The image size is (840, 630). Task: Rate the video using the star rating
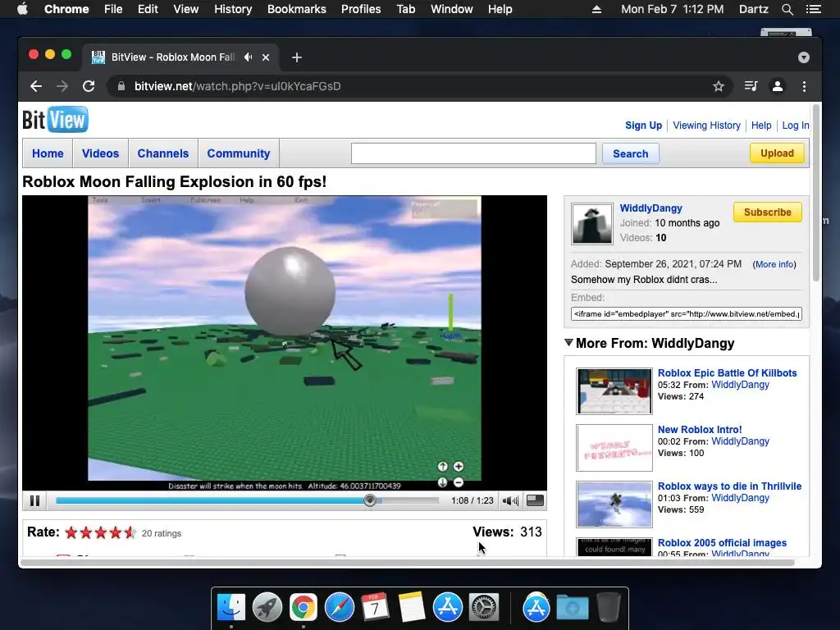100,532
